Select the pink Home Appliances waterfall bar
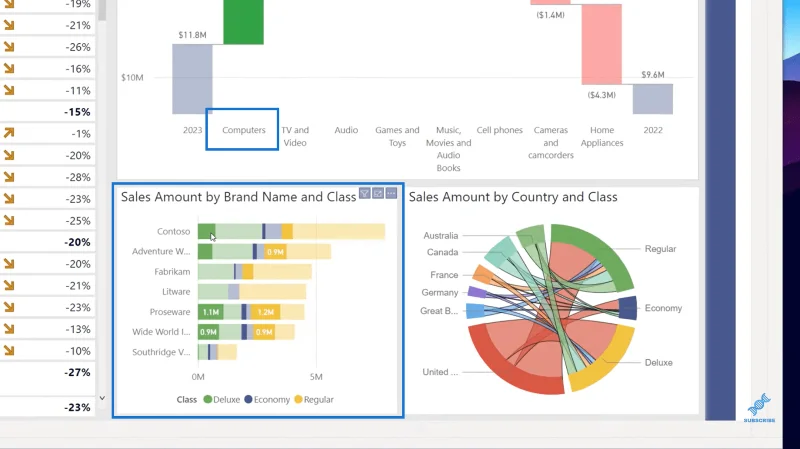 pyautogui.click(x=602, y=44)
